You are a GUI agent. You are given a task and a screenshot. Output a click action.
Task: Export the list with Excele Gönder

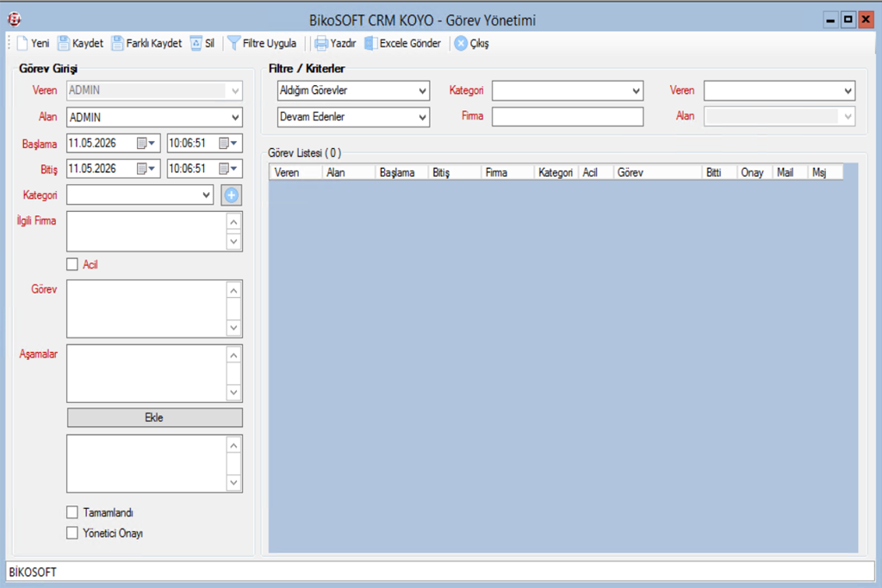(403, 43)
